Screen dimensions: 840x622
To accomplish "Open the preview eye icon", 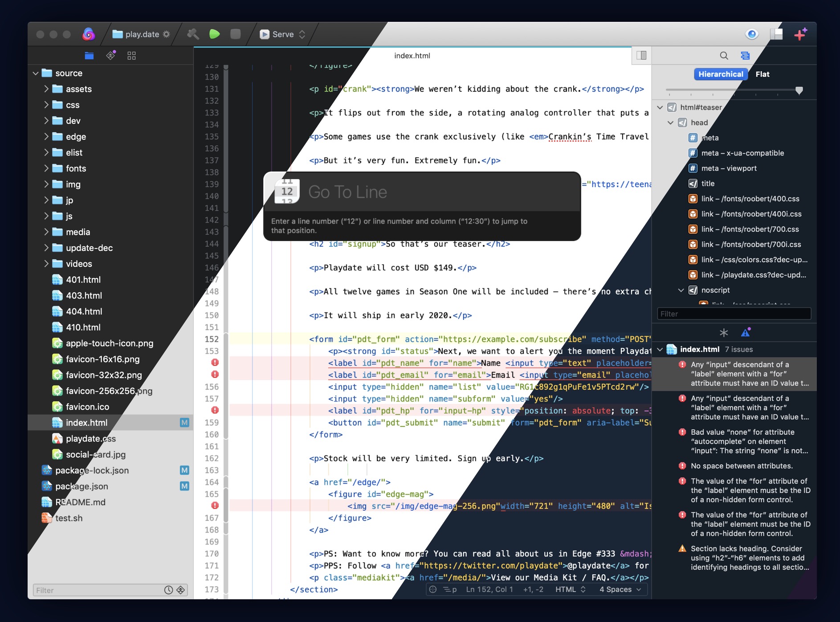I will pos(752,34).
